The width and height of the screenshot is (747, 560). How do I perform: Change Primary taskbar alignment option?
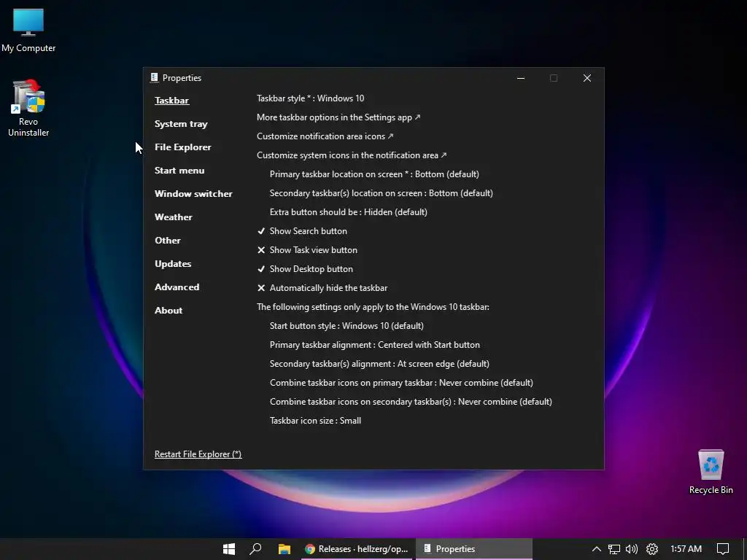pyautogui.click(x=375, y=345)
